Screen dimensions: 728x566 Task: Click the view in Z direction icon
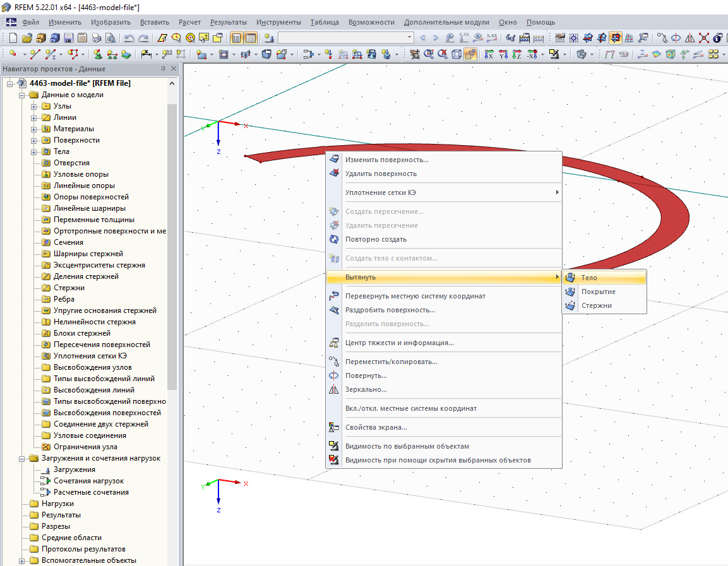click(517, 54)
